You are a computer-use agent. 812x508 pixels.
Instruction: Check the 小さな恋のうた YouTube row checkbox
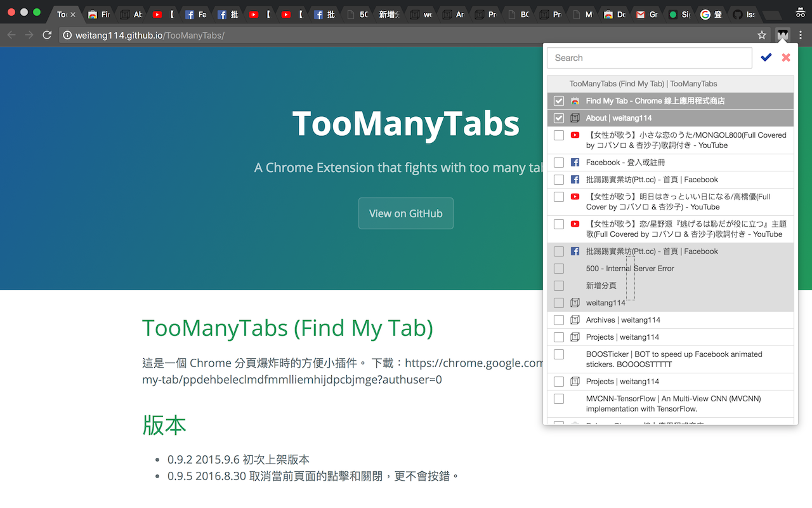pos(559,135)
